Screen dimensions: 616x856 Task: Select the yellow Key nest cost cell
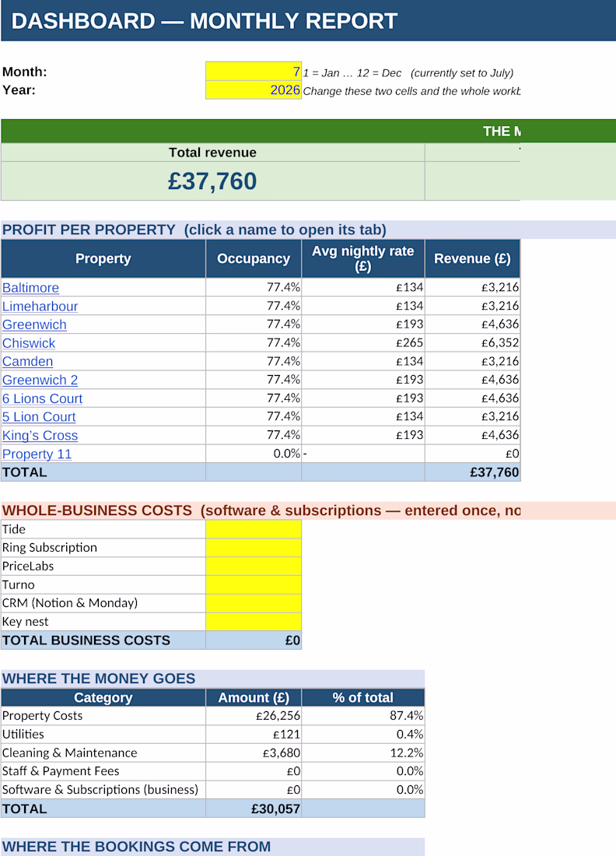click(253, 622)
